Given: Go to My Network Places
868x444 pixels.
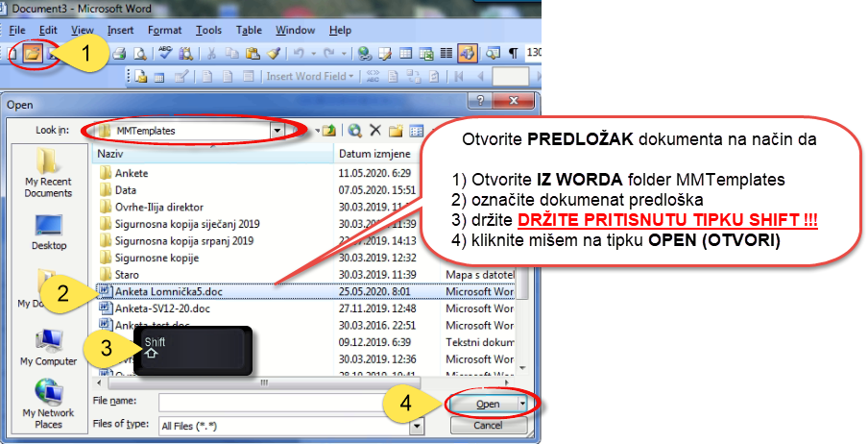Looking at the screenshot, I should pos(49,404).
